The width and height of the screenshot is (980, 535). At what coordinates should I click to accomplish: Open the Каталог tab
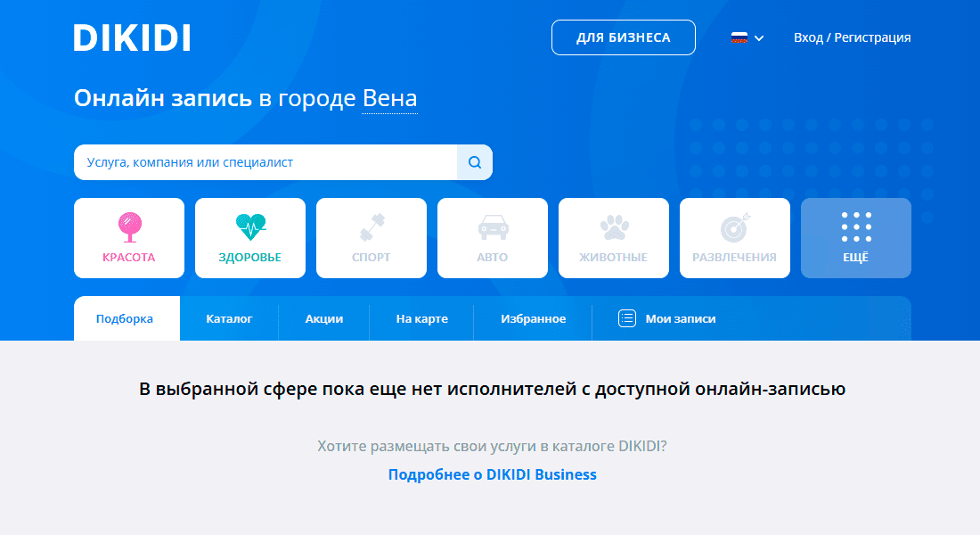229,318
